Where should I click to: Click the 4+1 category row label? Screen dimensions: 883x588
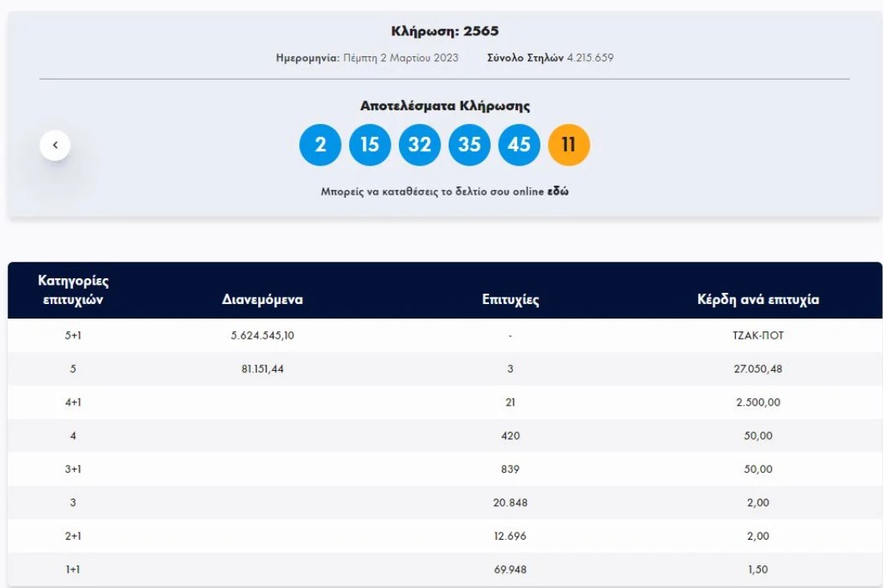click(x=73, y=402)
